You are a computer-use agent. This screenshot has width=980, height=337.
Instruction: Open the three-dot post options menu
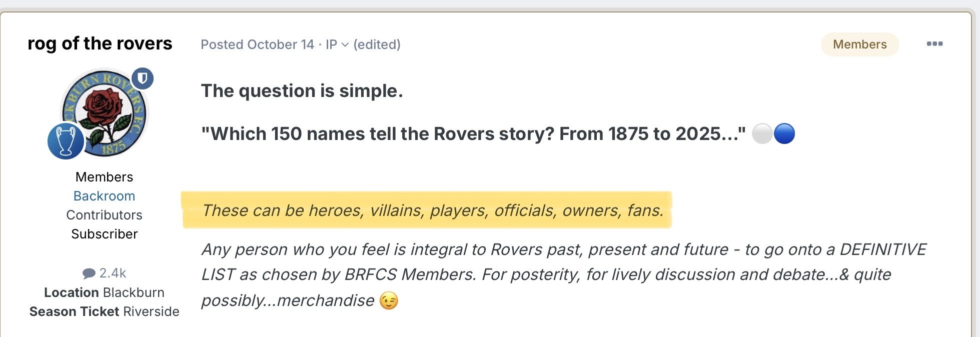coord(934,44)
